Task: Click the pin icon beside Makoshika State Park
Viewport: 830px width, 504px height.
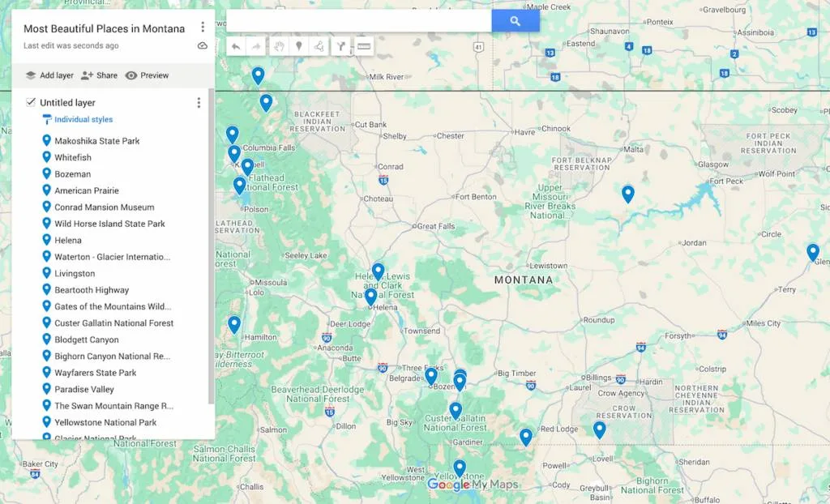Action: [x=46, y=140]
